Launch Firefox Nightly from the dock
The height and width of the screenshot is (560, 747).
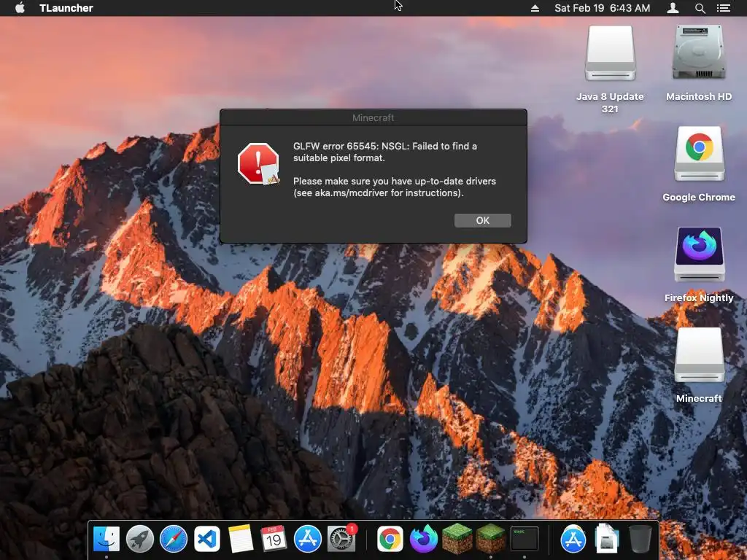click(424, 539)
